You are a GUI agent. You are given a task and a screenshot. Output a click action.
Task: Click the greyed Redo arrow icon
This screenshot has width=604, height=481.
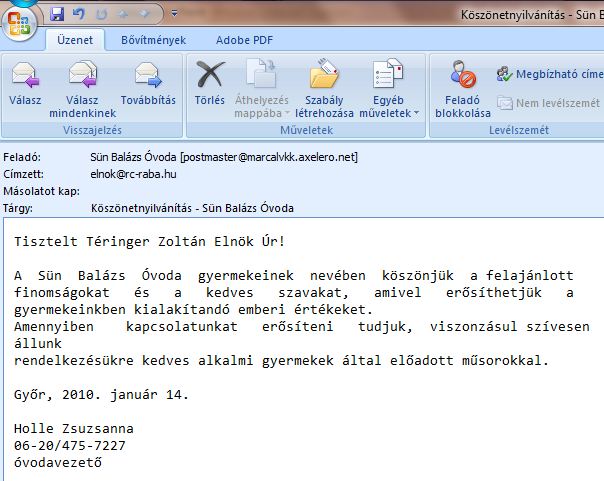pos(101,14)
